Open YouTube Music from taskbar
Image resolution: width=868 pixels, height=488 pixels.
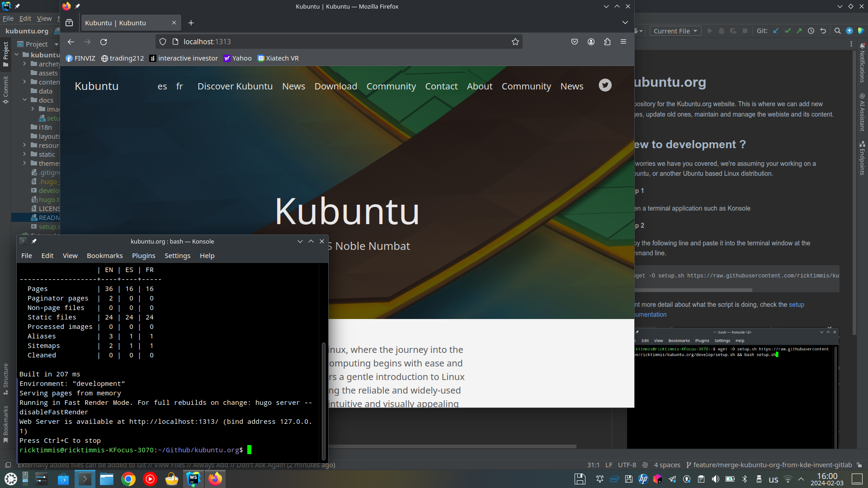150,479
